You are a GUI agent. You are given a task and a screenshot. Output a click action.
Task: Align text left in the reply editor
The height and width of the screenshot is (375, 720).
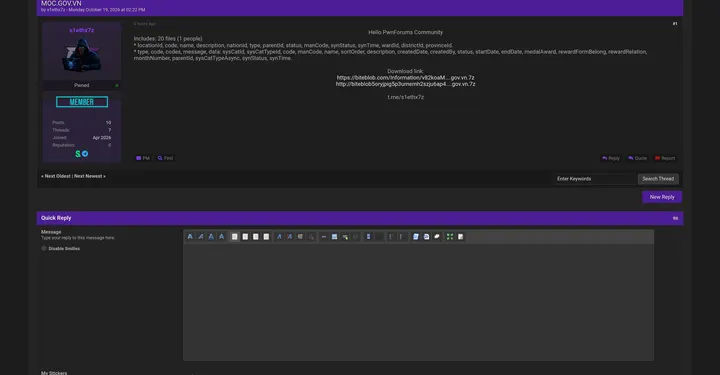click(x=235, y=237)
